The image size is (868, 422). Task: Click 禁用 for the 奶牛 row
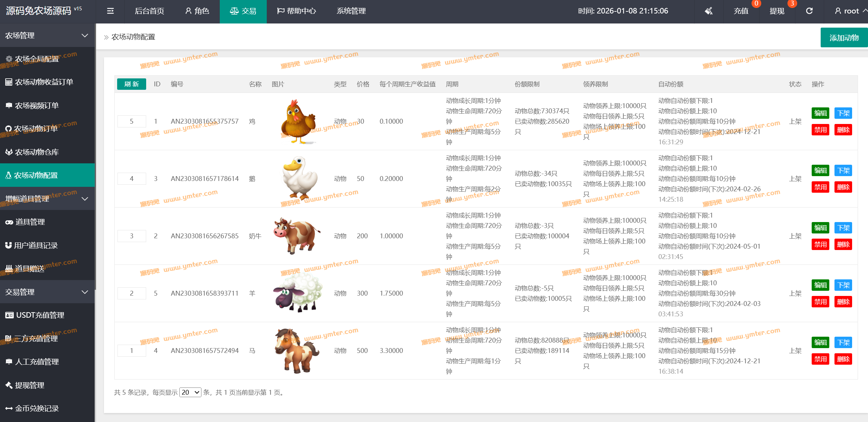tap(820, 244)
